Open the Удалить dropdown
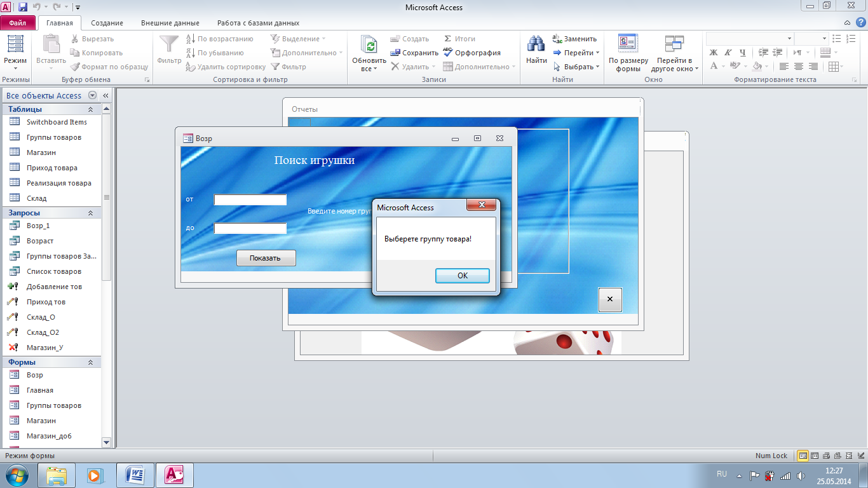This screenshot has width=868, height=488. tap(413, 67)
